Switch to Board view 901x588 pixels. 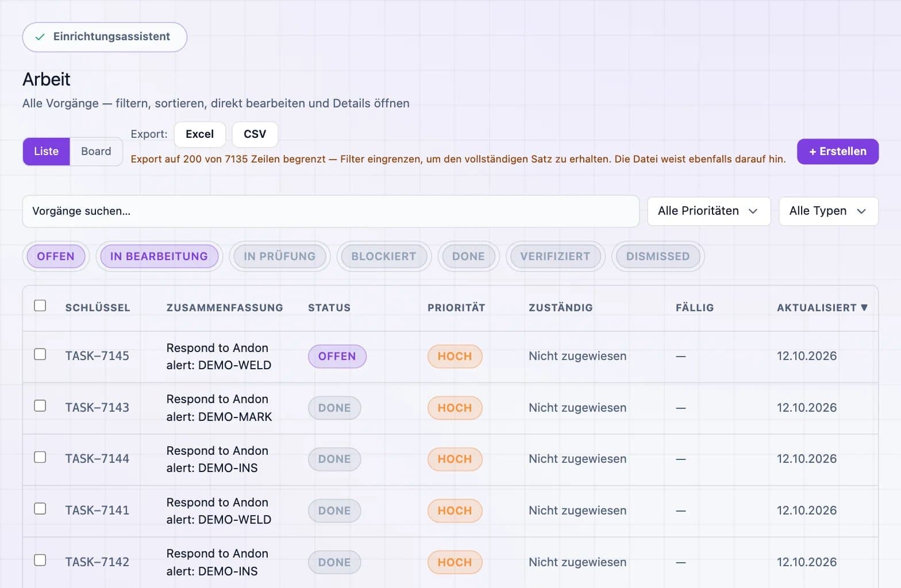click(96, 151)
